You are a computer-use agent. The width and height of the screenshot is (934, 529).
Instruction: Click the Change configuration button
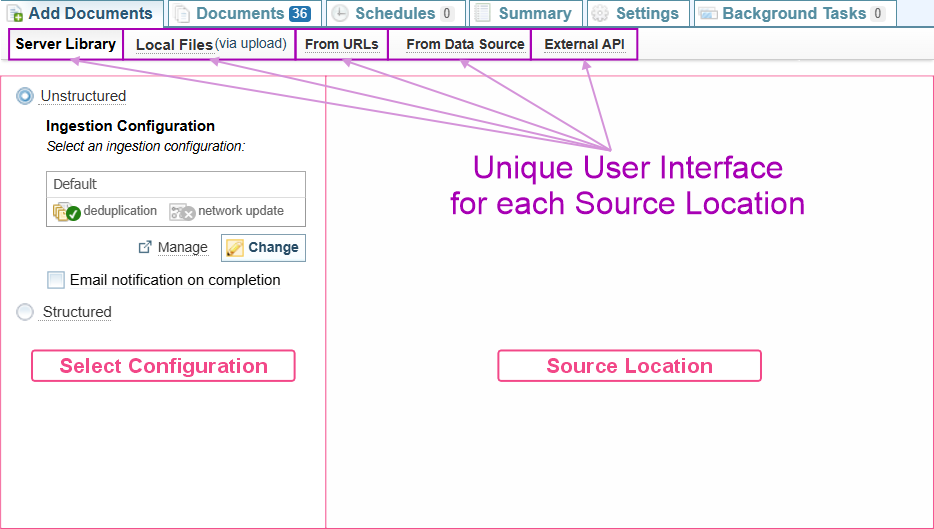263,248
